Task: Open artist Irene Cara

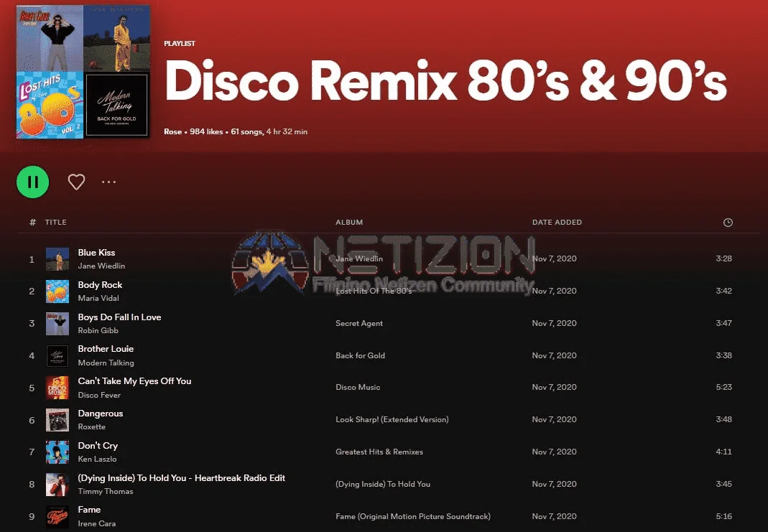Action: click(97, 523)
